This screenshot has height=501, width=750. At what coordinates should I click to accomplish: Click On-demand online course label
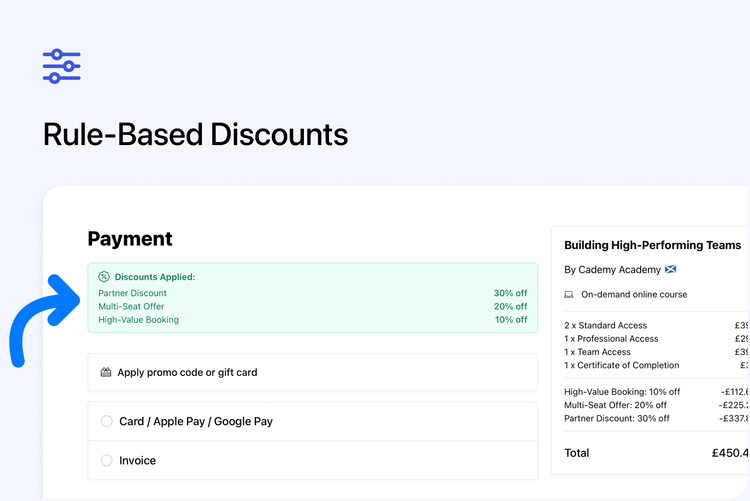(x=634, y=294)
